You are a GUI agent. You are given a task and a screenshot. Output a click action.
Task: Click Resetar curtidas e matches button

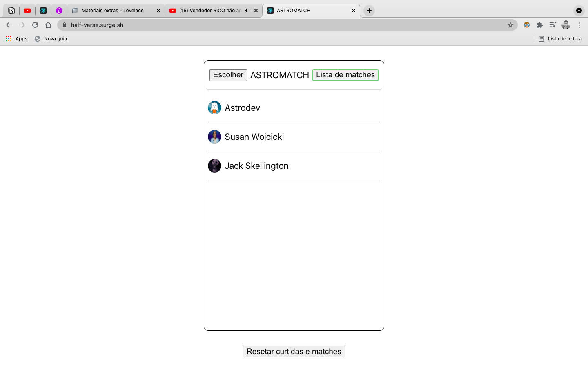(294, 352)
